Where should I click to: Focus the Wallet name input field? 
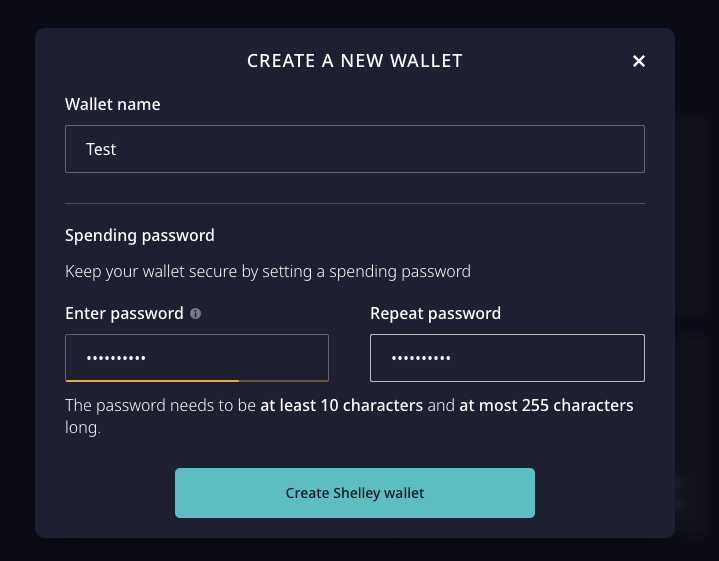(x=355, y=149)
